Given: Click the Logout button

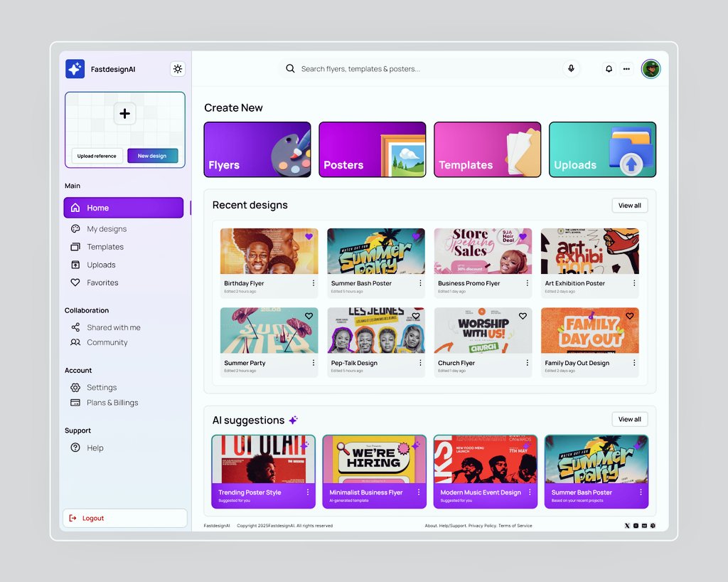Looking at the screenshot, I should tap(125, 518).
